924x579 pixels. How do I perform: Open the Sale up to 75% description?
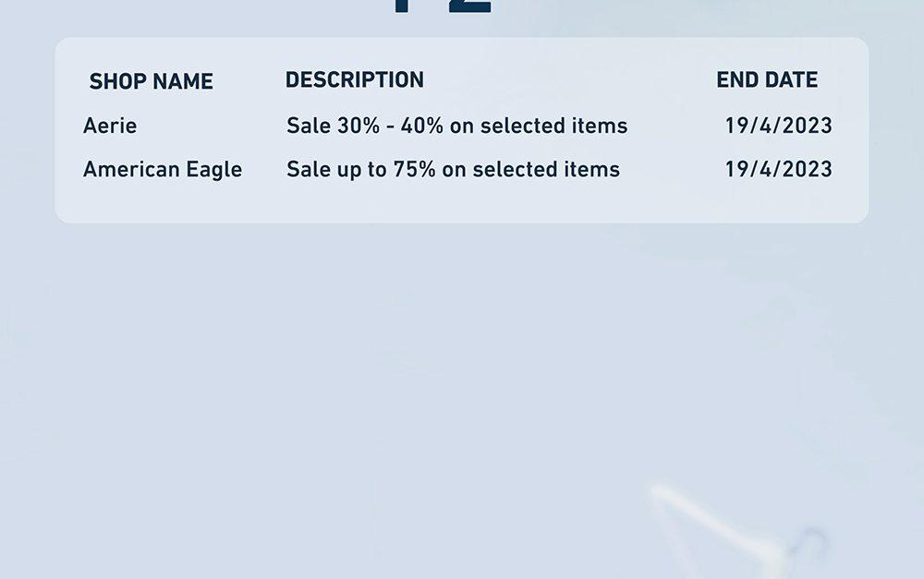click(x=453, y=170)
